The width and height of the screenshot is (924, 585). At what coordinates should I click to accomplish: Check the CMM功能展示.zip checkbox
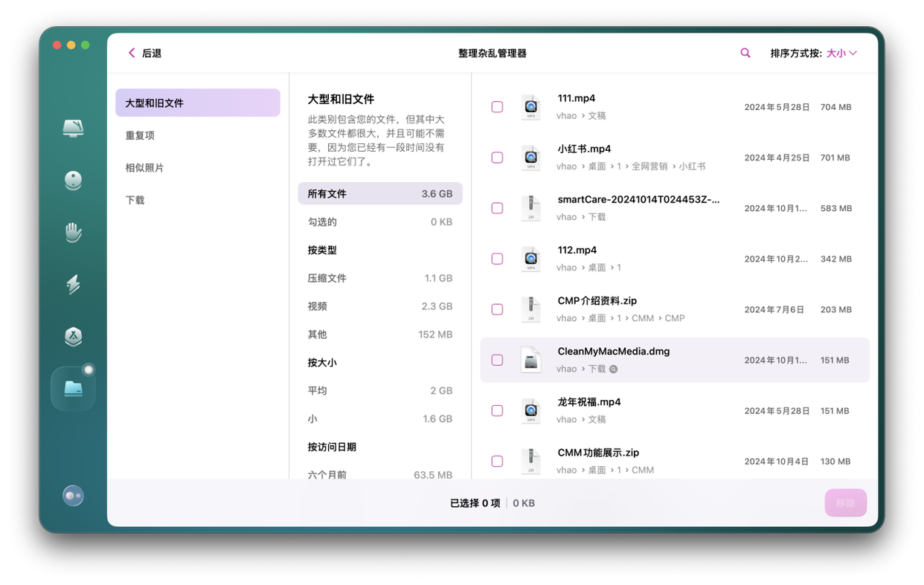click(x=497, y=461)
